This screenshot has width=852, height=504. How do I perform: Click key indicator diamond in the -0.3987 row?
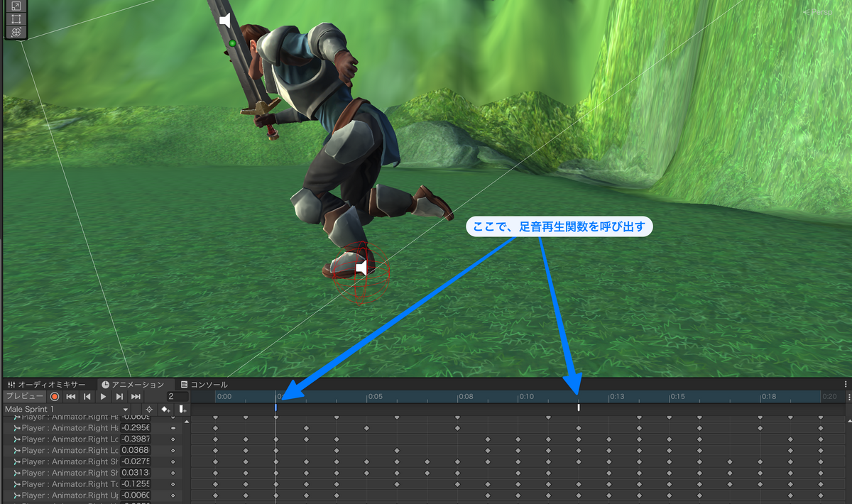pos(173,439)
